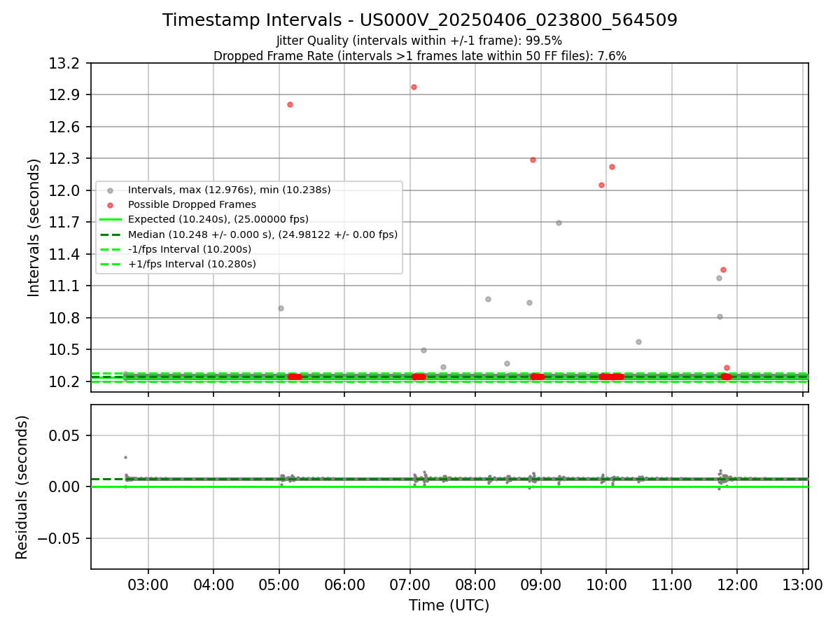Viewport: 840px width, 630px height.
Task: Click the legend entry 'Possible Dropped Frames'
Action: click(192, 204)
